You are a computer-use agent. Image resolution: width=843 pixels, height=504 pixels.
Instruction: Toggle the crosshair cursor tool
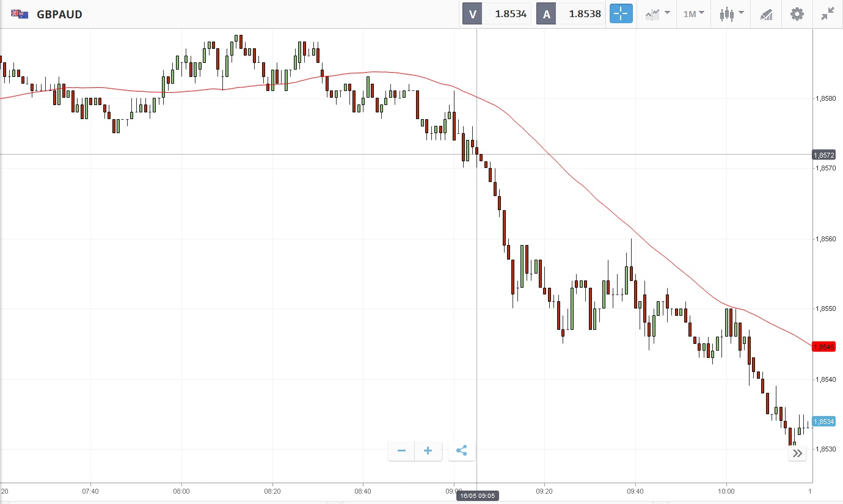coord(621,14)
